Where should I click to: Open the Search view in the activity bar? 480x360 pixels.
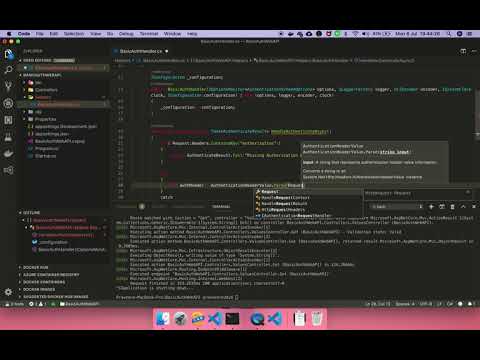coord(9,70)
